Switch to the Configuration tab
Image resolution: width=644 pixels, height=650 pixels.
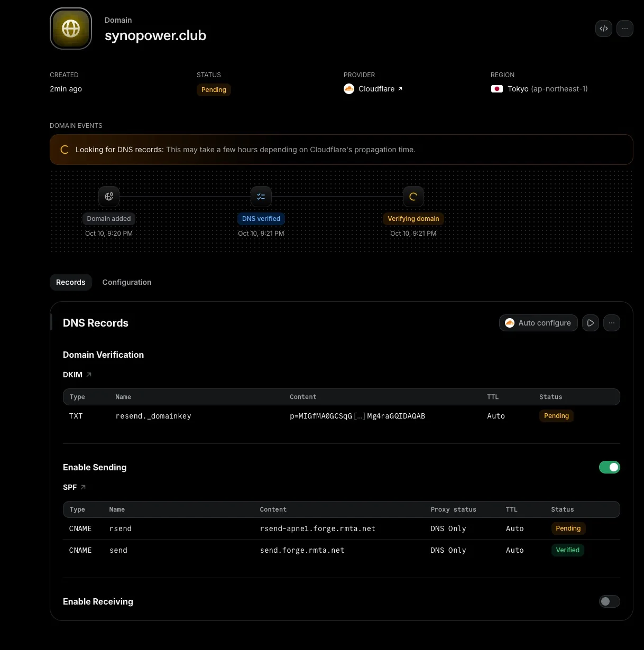coord(127,282)
